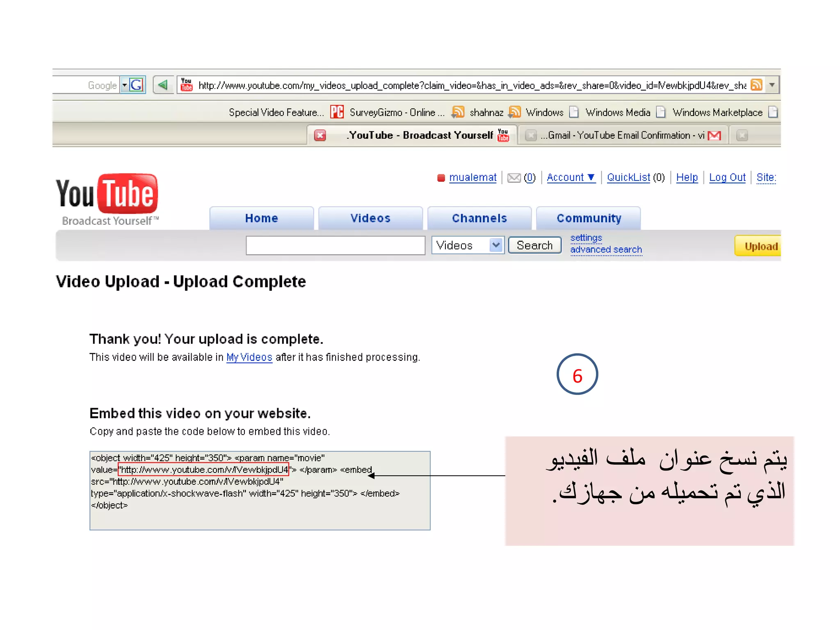Go to the Videos tab

click(370, 218)
